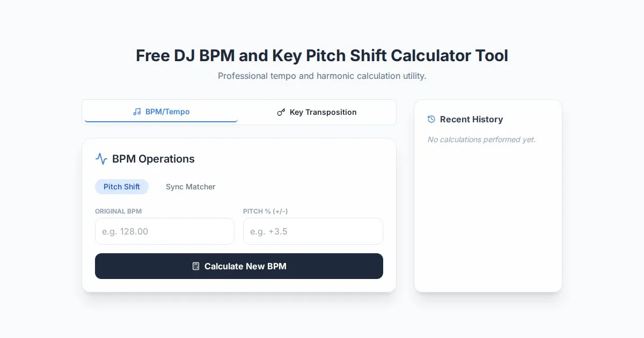Click the music note icon in BPM/Tempo tab
Screen dimensions: 644x338
(137, 112)
